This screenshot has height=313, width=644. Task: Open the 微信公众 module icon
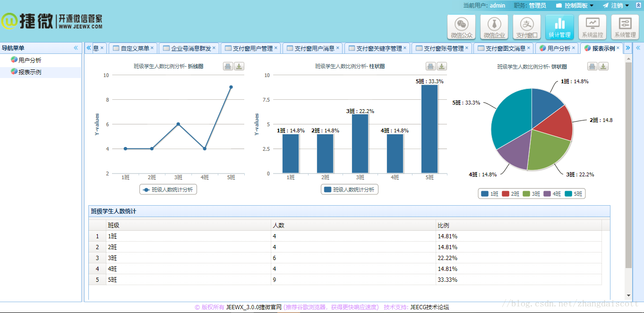pos(462,27)
